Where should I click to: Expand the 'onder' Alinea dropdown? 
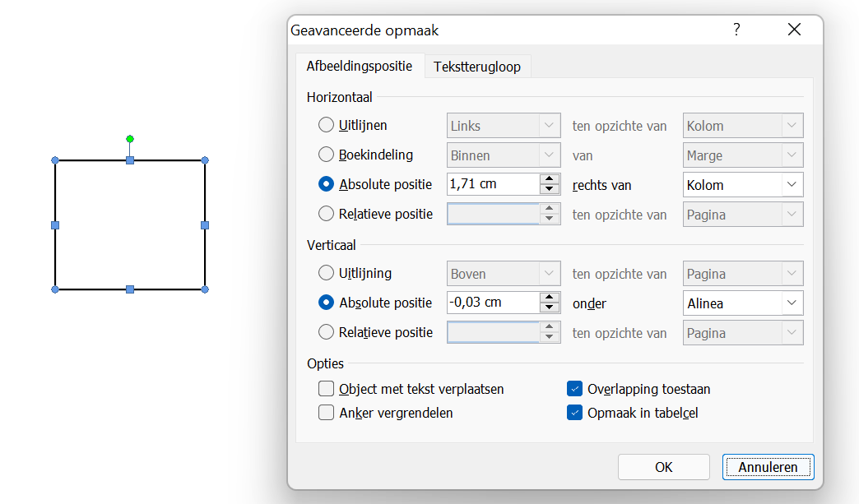pos(743,303)
